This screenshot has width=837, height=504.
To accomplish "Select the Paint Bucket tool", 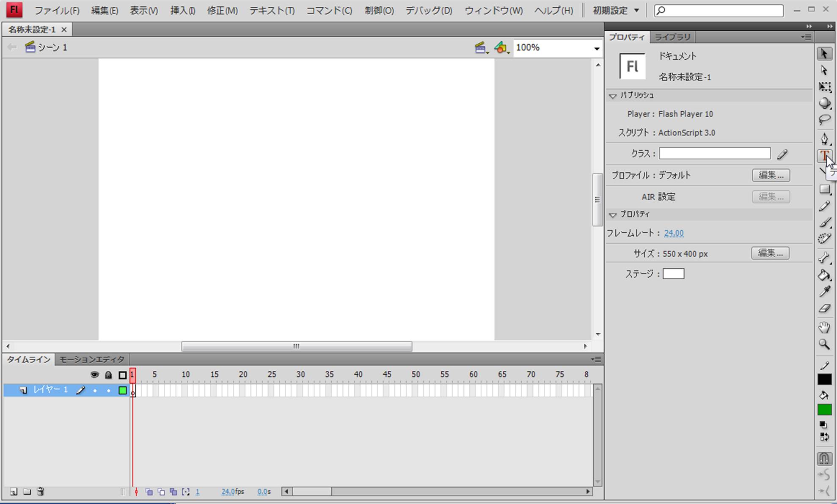I will point(824,275).
